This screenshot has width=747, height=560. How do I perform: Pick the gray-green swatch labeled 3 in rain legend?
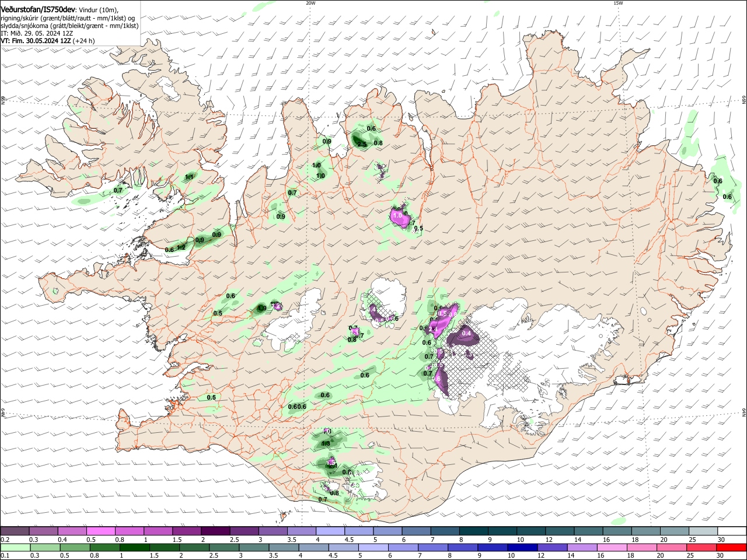[254, 548]
